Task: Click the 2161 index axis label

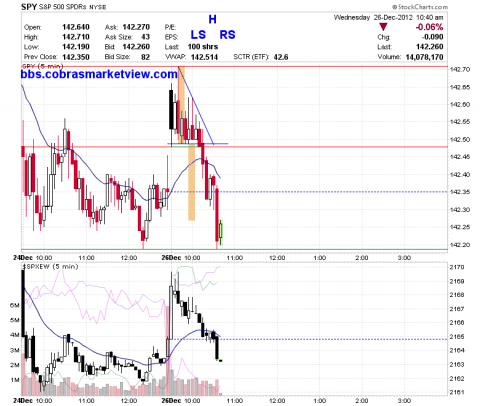Action: 457,392
